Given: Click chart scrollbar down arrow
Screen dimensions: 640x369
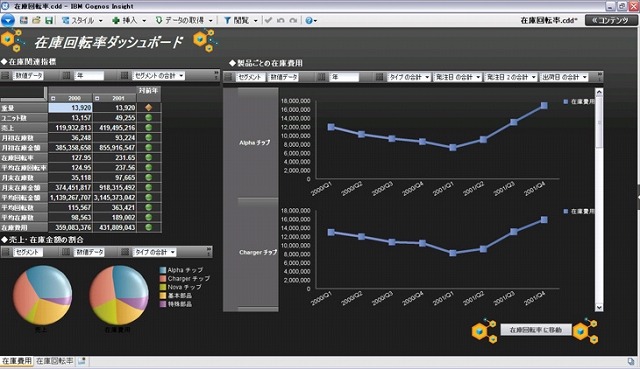Looking at the screenshot, I should (x=599, y=307).
